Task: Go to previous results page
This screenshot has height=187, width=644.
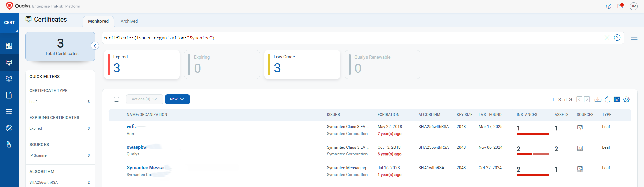Action: point(579,99)
